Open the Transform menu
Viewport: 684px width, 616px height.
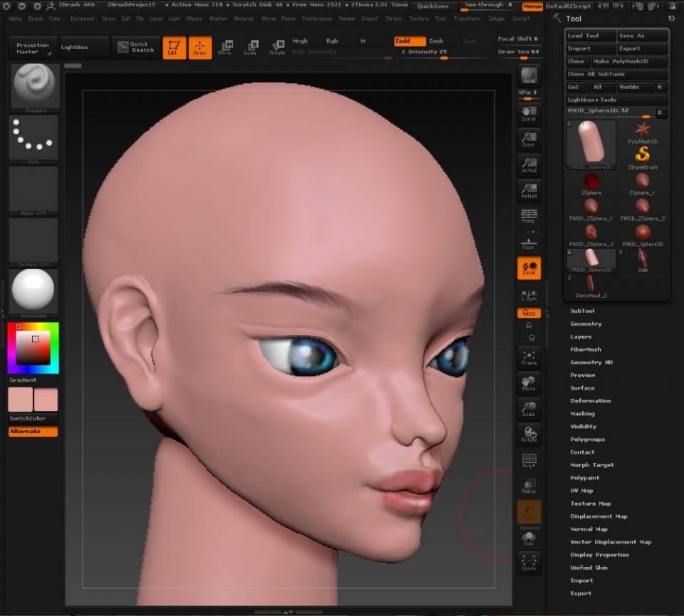[467, 19]
